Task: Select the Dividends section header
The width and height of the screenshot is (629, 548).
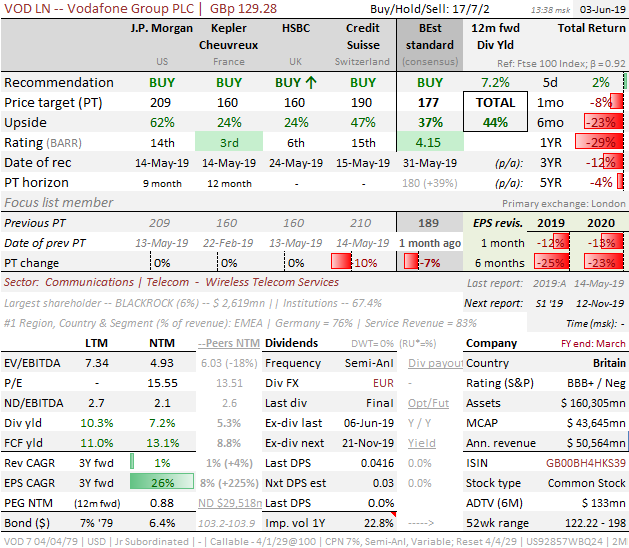Action: (292, 343)
